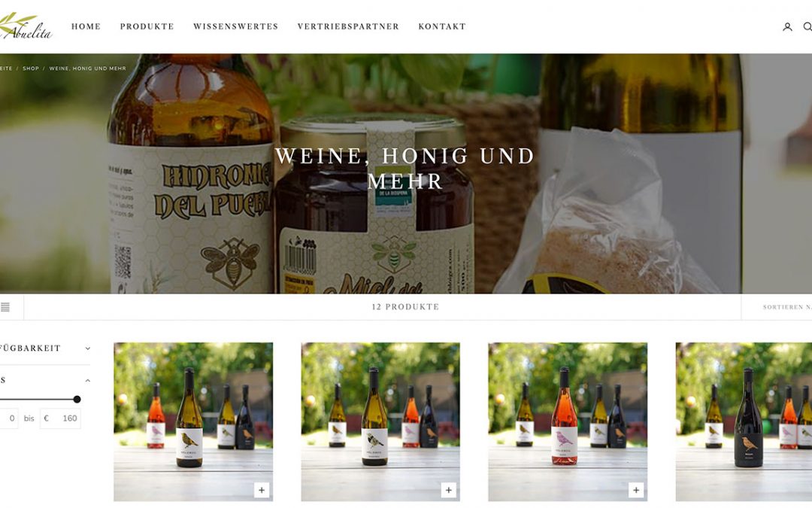Navigate to Kontakt page
The width and height of the screenshot is (812, 508).
point(442,26)
